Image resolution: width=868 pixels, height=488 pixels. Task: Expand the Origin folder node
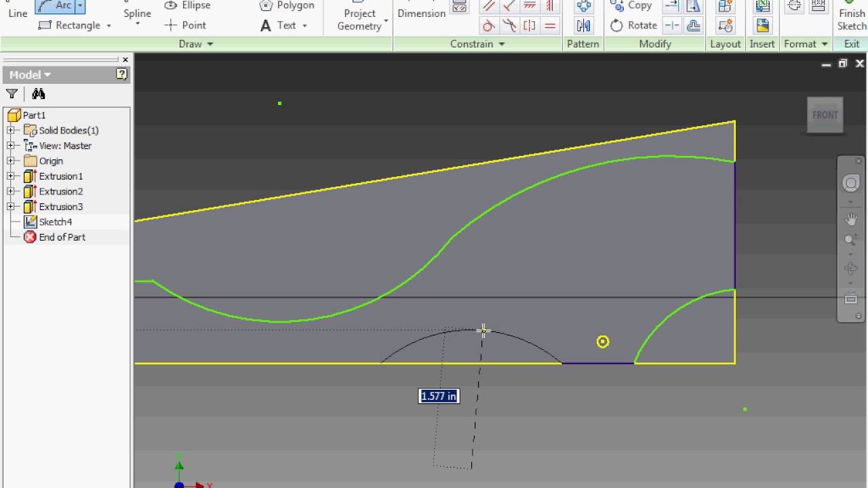coord(11,161)
